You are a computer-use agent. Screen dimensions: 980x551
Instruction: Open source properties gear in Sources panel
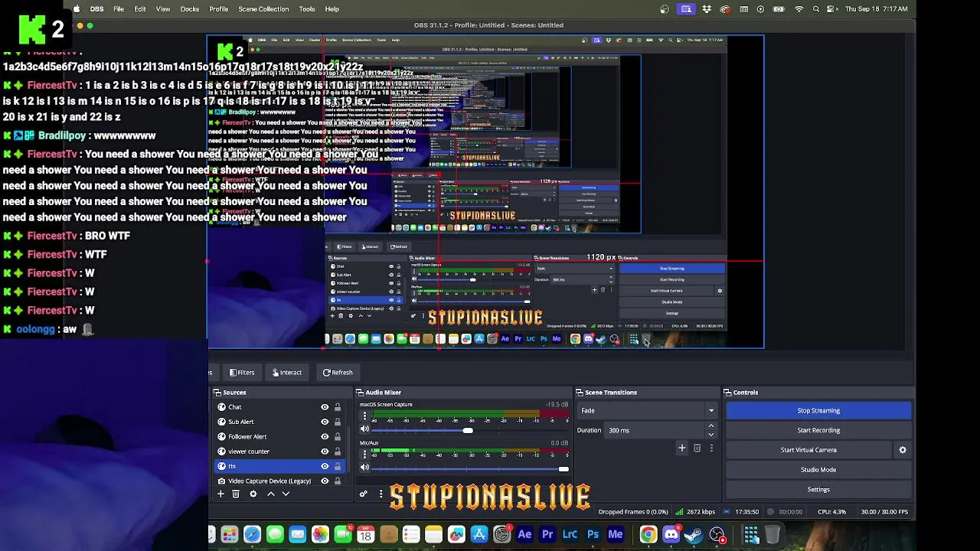tap(253, 494)
